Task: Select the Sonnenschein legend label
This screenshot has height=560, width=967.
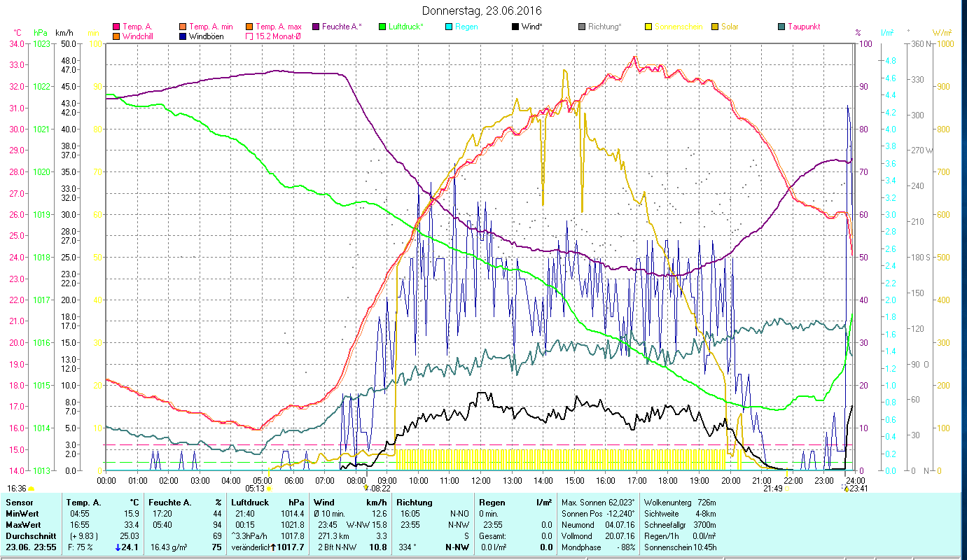Action: [x=678, y=27]
